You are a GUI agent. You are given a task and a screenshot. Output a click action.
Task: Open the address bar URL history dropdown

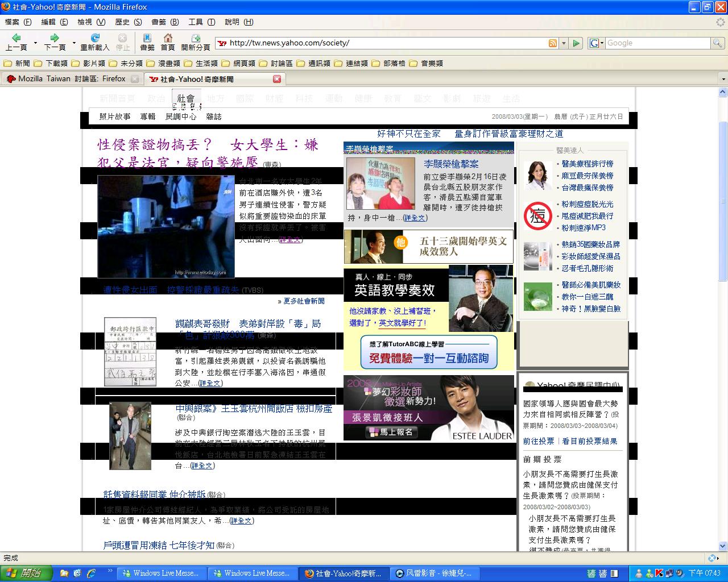564,43
